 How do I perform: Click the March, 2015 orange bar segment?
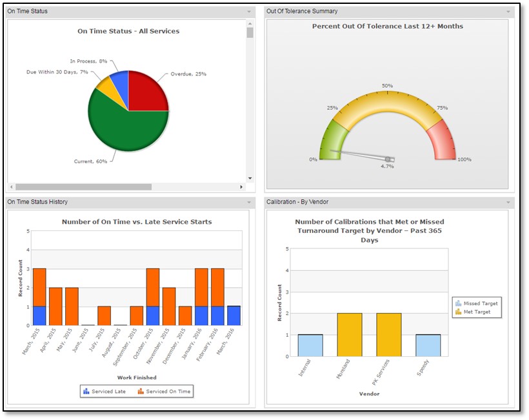click(39, 288)
